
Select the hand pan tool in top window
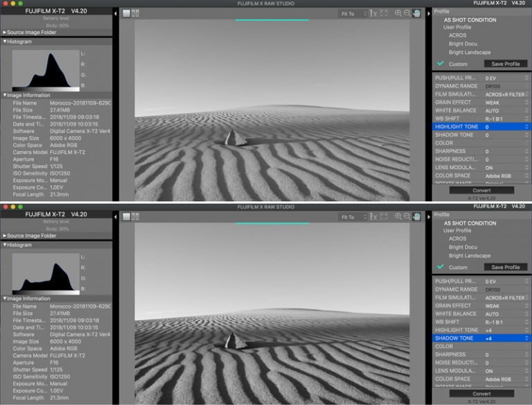pos(417,13)
